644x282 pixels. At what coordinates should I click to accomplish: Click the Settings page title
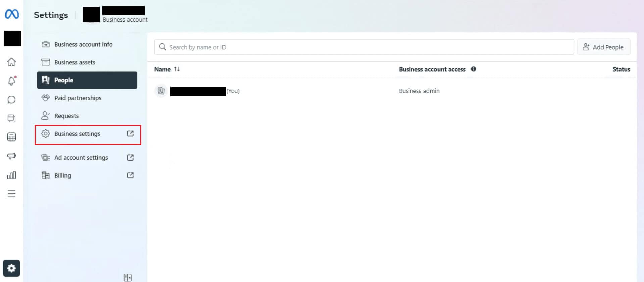[x=51, y=15]
